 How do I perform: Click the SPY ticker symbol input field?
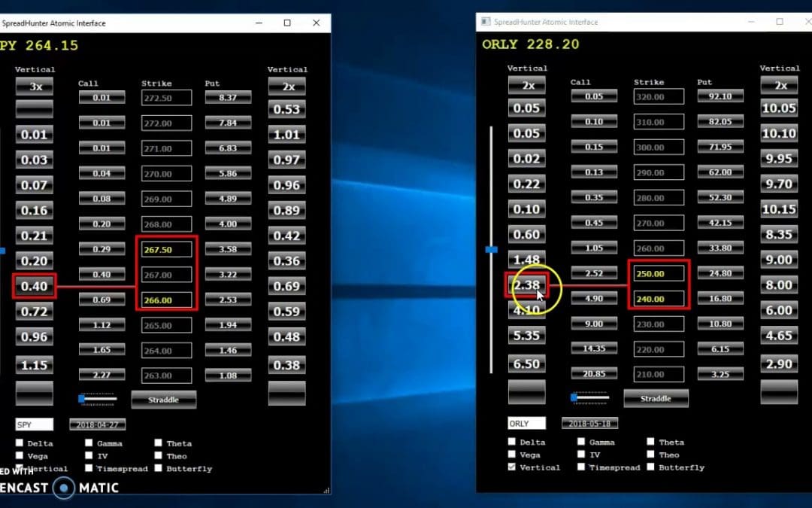(x=34, y=424)
